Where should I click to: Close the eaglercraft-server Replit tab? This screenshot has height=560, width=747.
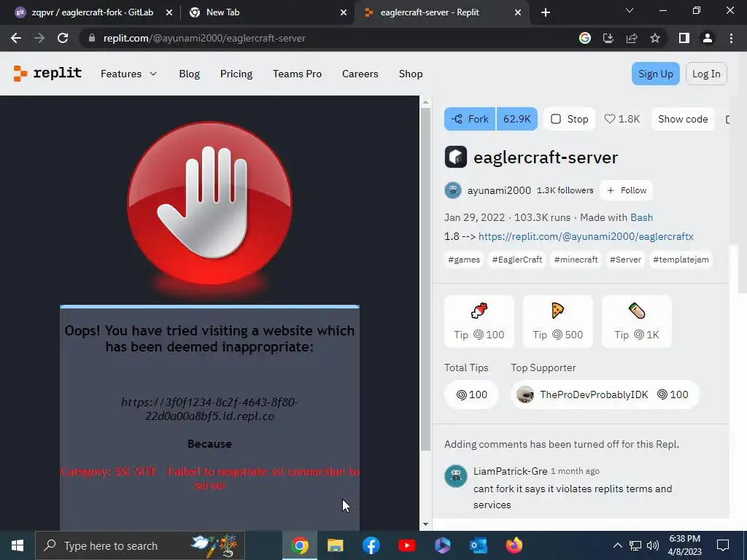pos(518,12)
